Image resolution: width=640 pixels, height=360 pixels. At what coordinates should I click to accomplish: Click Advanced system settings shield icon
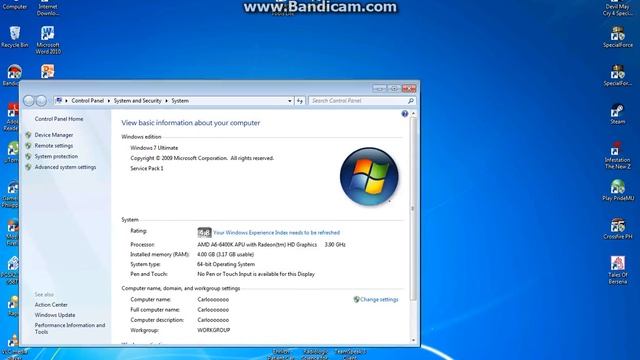[28, 167]
